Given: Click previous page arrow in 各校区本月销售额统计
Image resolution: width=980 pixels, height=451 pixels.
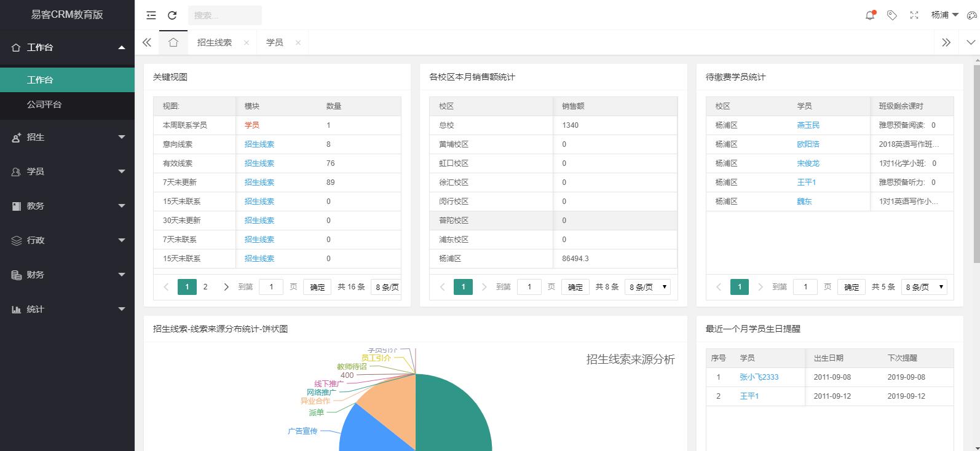Looking at the screenshot, I should point(442,287).
